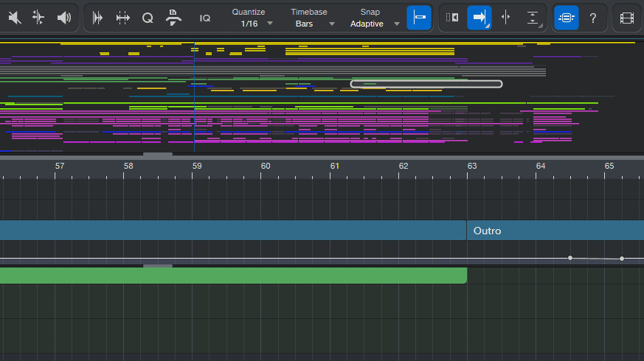Open the Quantize panel Q icon
The image size is (644, 361).
[x=148, y=18]
